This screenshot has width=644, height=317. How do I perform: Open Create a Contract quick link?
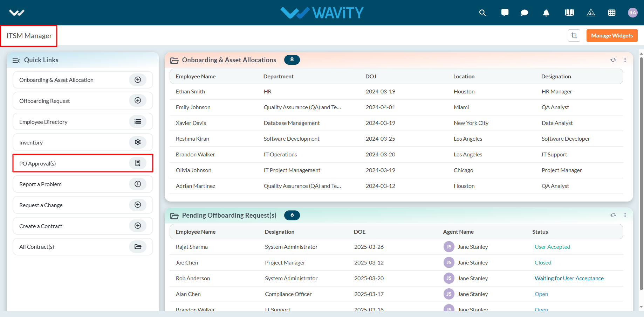83,226
